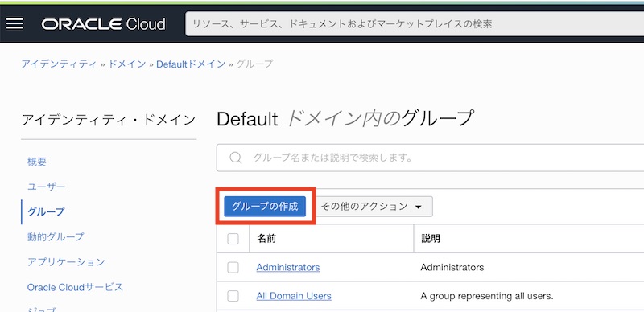Open Oracle Cloudサービス in the sidebar

click(75, 287)
